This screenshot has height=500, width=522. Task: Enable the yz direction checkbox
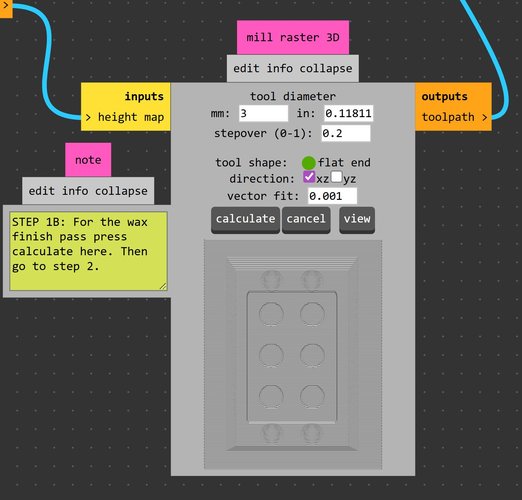point(336,177)
